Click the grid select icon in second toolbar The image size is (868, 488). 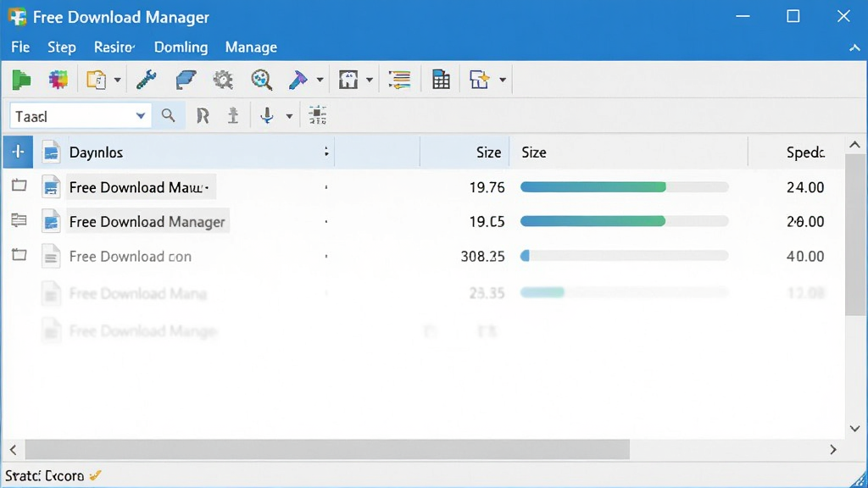(317, 115)
